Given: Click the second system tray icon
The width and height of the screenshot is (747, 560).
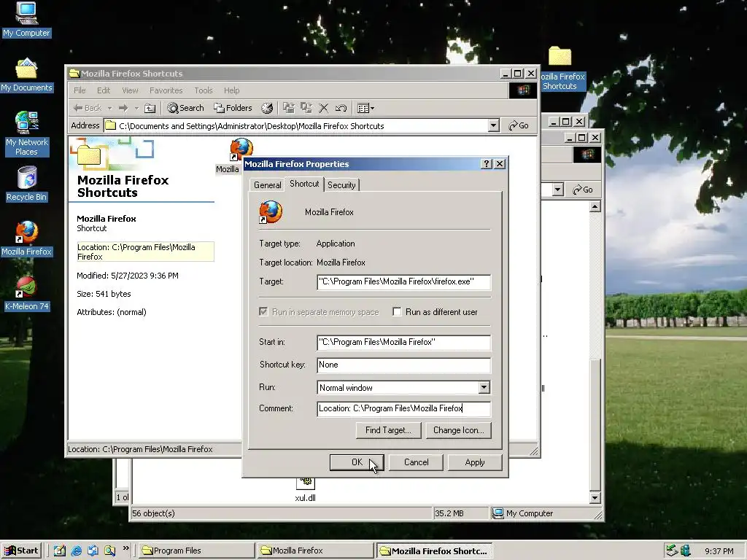Looking at the screenshot, I should (685, 551).
